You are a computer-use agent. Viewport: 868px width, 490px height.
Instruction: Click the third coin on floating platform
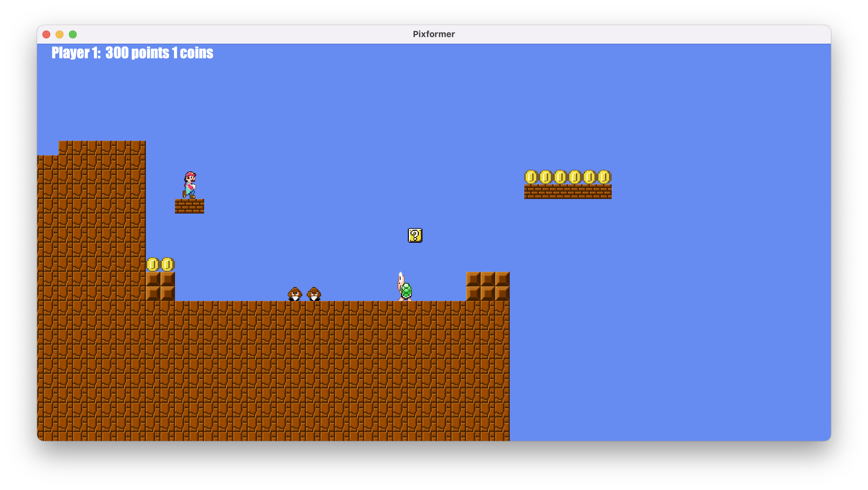(x=560, y=177)
